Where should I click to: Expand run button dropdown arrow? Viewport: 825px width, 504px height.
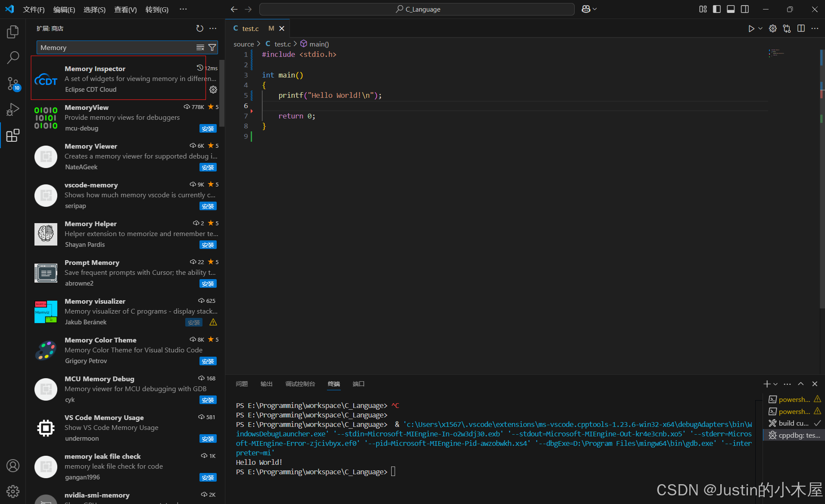click(x=760, y=28)
